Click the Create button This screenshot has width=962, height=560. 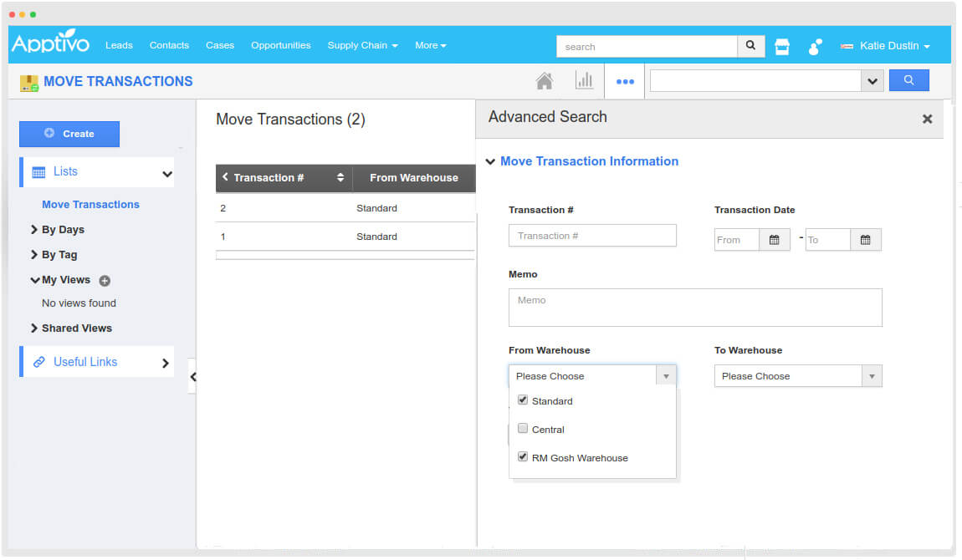69,134
